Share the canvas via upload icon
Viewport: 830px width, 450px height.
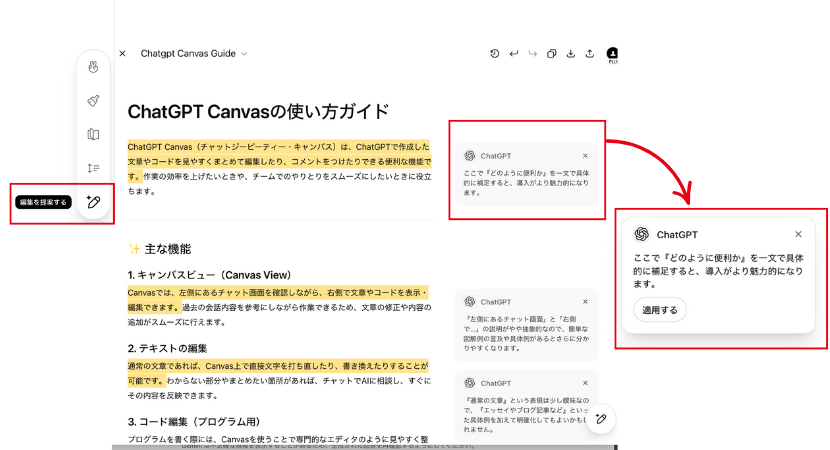click(590, 53)
